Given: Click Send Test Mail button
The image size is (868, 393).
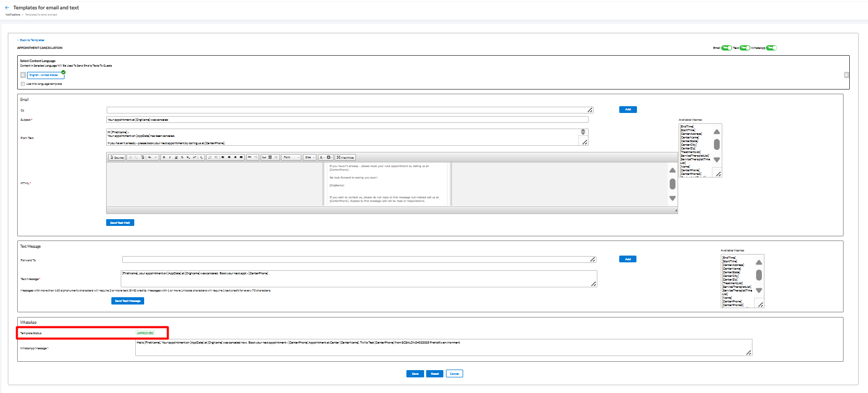Looking at the screenshot, I should click(x=120, y=223).
